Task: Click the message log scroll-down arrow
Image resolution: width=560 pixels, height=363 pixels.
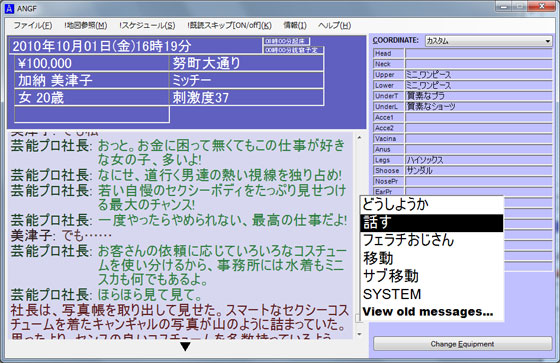Action: [x=359, y=335]
